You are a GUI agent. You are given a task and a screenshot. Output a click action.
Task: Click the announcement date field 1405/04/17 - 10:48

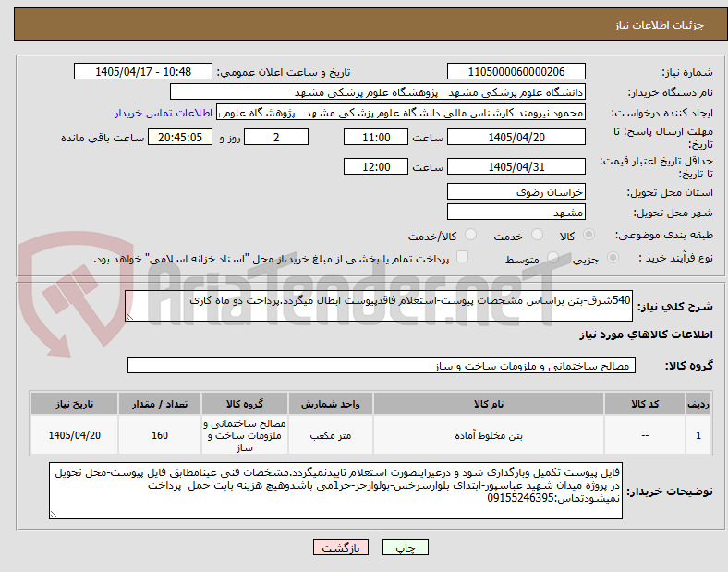coord(143,72)
